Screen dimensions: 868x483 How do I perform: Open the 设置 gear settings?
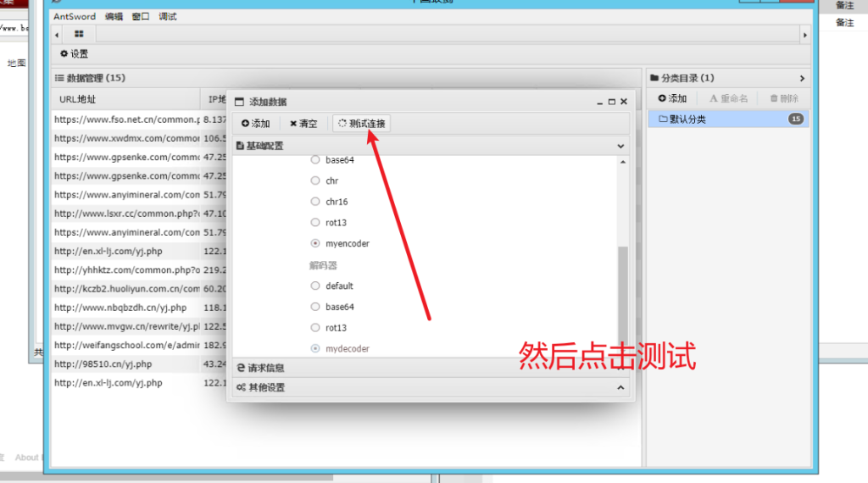pos(74,54)
